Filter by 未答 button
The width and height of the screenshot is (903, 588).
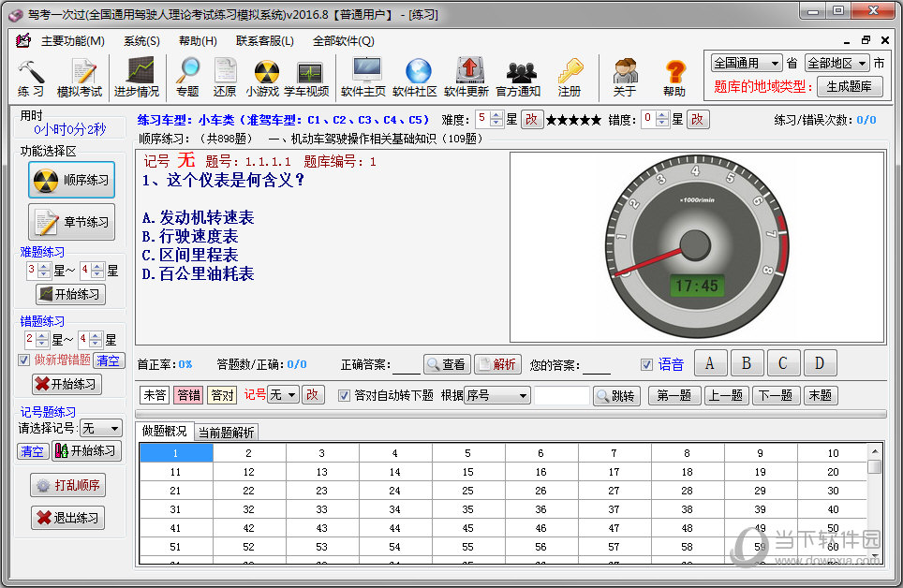click(x=155, y=395)
